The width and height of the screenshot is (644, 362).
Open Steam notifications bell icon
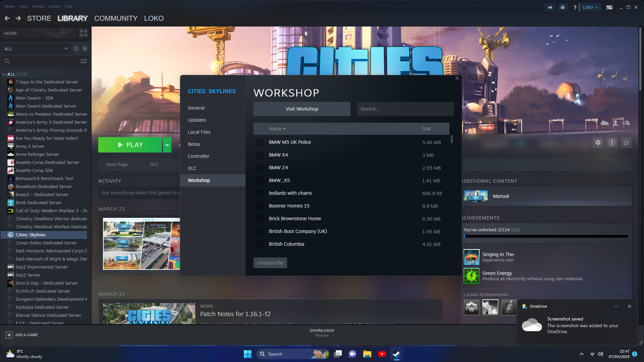(x=562, y=7)
